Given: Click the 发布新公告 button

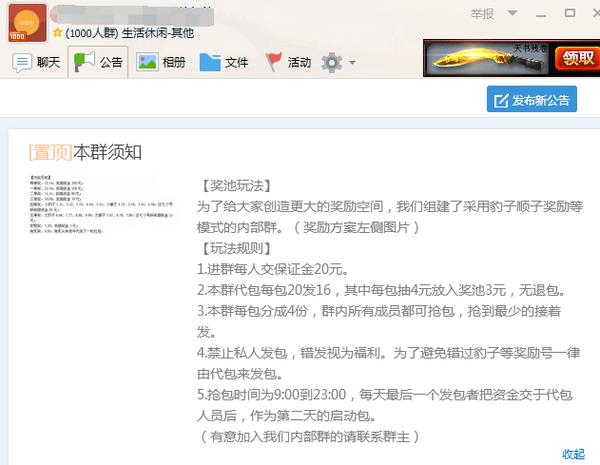Looking at the screenshot, I should [532, 99].
